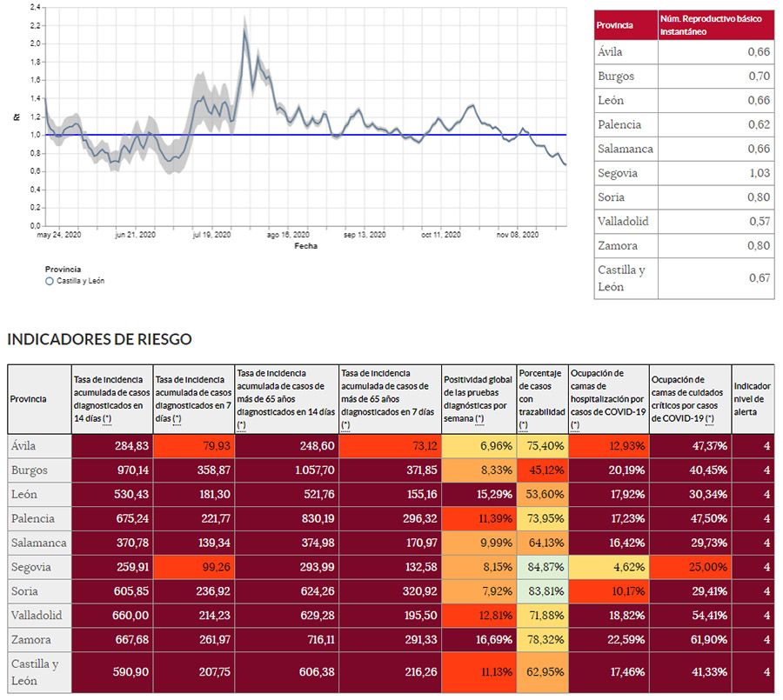The image size is (783, 700).
Task: Click the Fecha axis label under the chart
Action: click(305, 246)
